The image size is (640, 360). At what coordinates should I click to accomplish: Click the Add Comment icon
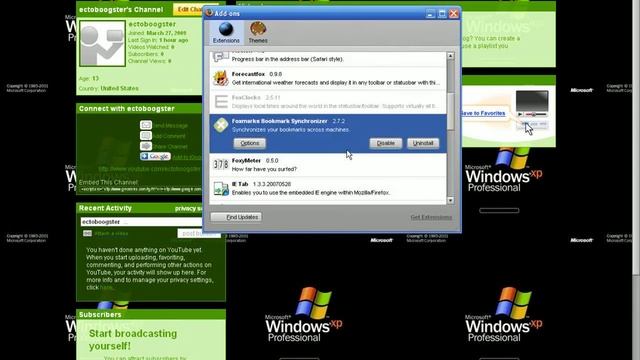click(x=146, y=136)
